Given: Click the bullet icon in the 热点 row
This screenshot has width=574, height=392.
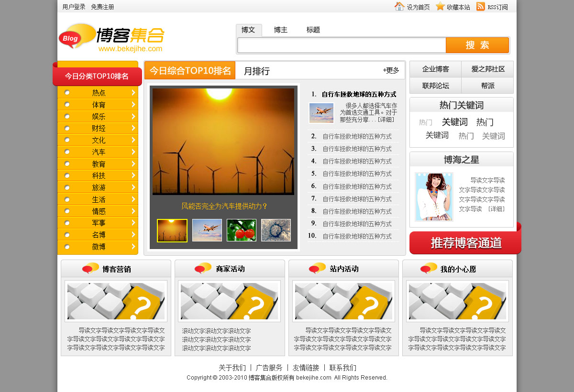Looking at the screenshot, I should (x=67, y=93).
